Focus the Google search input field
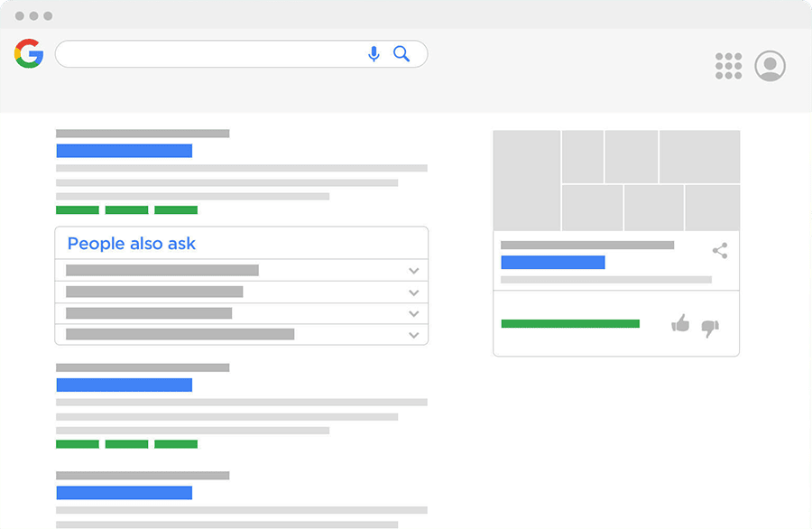This screenshot has height=529, width=812. click(x=241, y=54)
